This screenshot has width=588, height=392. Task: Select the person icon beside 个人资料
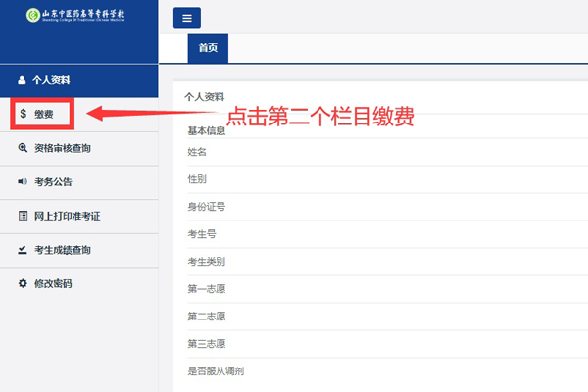click(22, 80)
